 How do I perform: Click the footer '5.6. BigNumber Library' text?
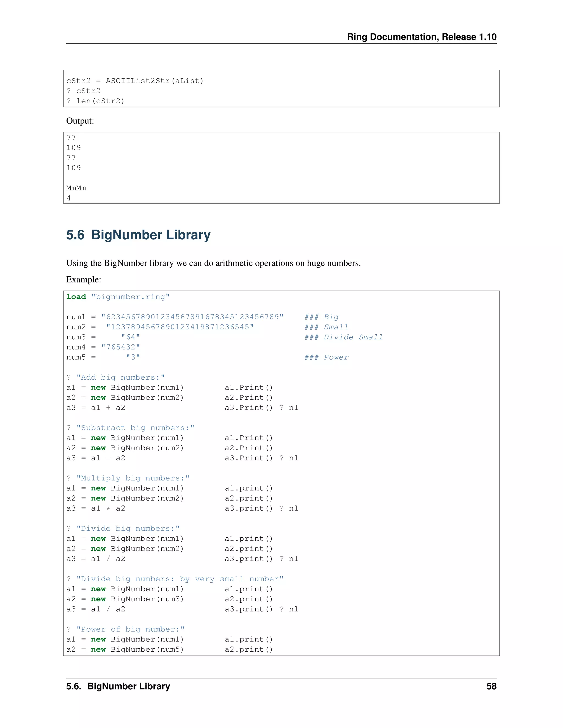(118, 686)
